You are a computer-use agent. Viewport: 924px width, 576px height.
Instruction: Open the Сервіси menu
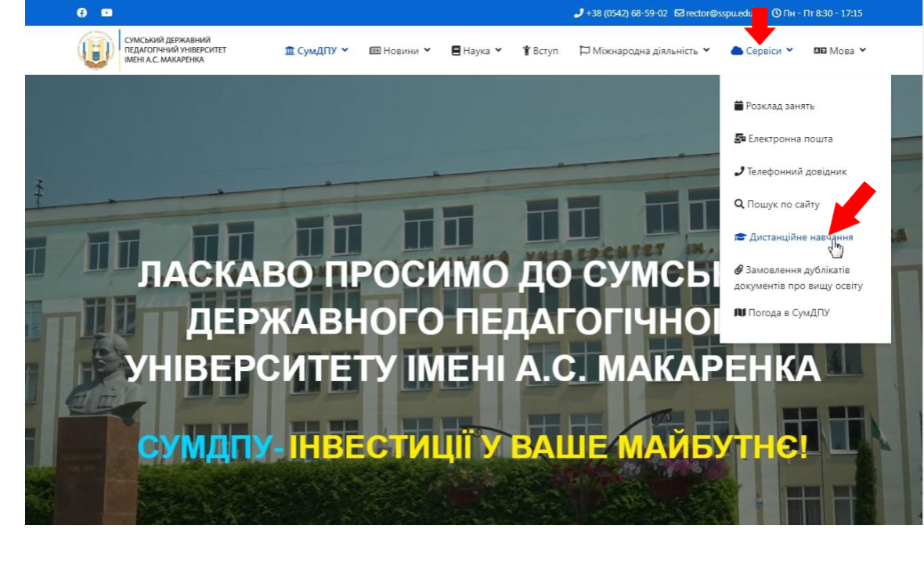[762, 51]
